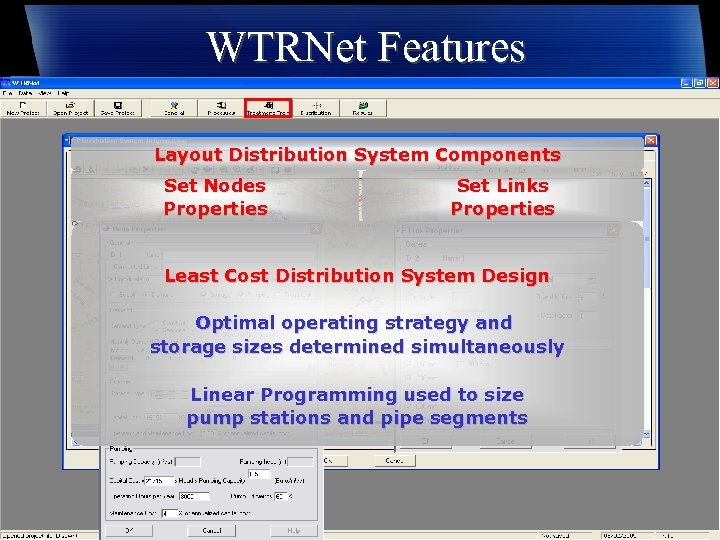This screenshot has height=540, width=720.
Task: Click the pumping capacity exponent field
Action: [259, 474]
